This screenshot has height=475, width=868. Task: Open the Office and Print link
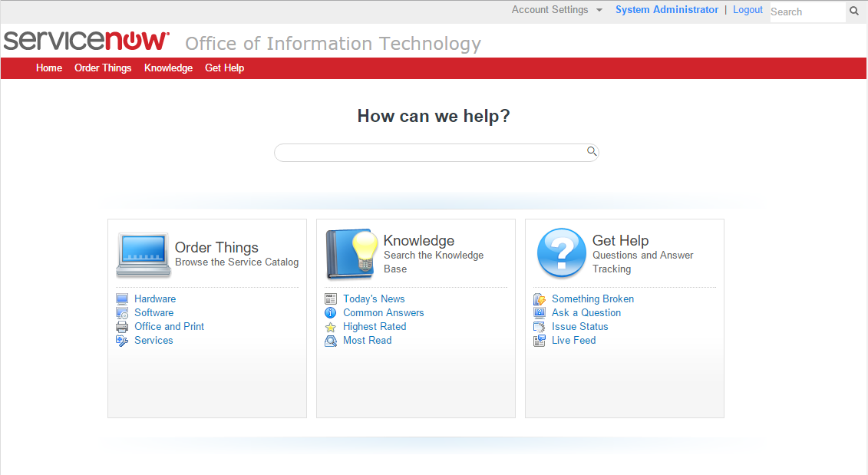(170, 327)
